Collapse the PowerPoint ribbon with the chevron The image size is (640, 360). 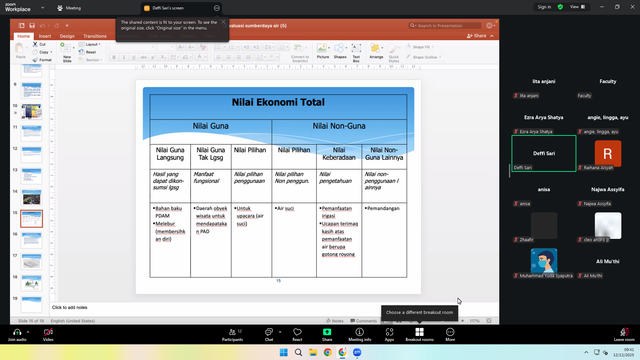click(492, 36)
